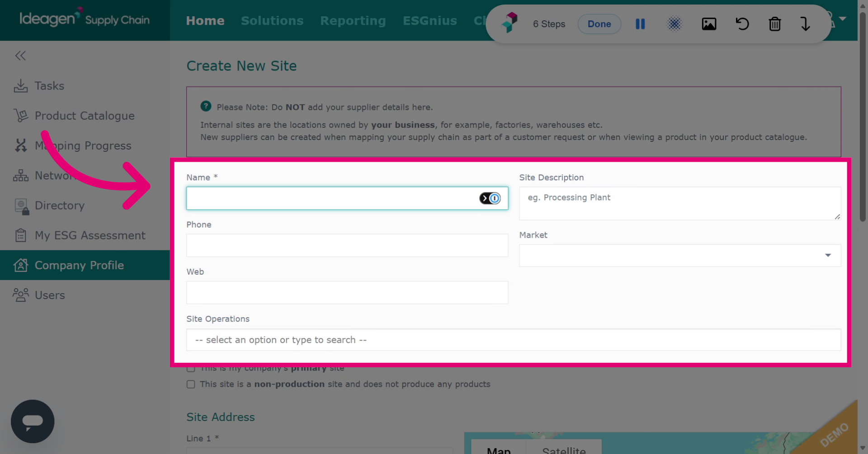This screenshot has height=454, width=868.
Task: Click the trash delete icon in recorder toolbar
Action: pos(775,24)
